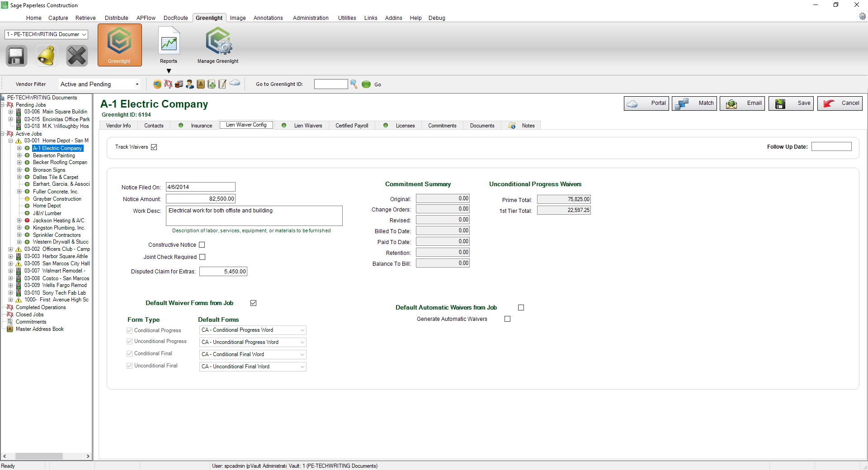The image size is (868, 470).
Task: Toggle the Unconditional Progress form type checkbox
Action: click(130, 342)
